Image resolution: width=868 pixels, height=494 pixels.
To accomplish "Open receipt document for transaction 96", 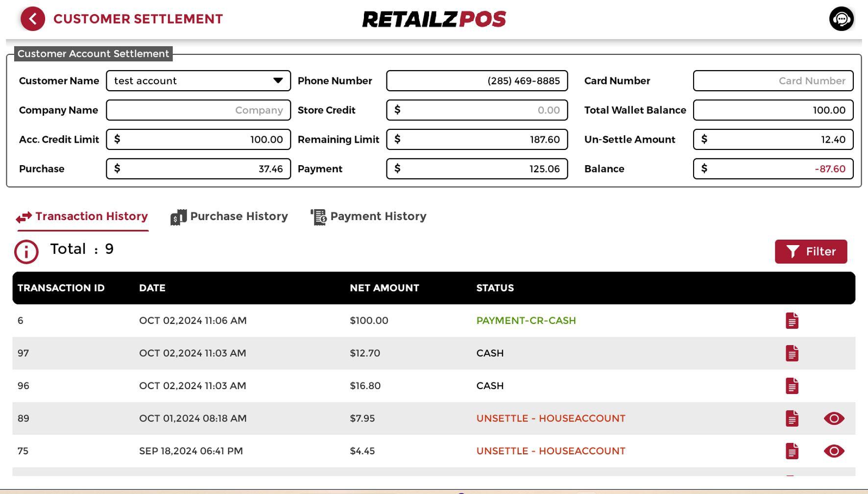I will point(792,386).
